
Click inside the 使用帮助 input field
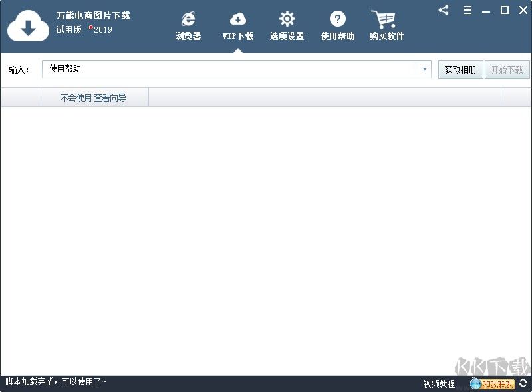click(199, 69)
